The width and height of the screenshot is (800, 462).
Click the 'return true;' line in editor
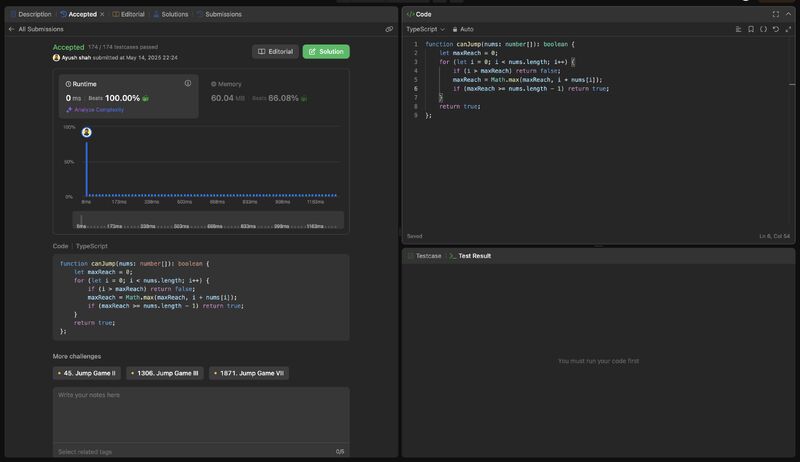point(460,107)
